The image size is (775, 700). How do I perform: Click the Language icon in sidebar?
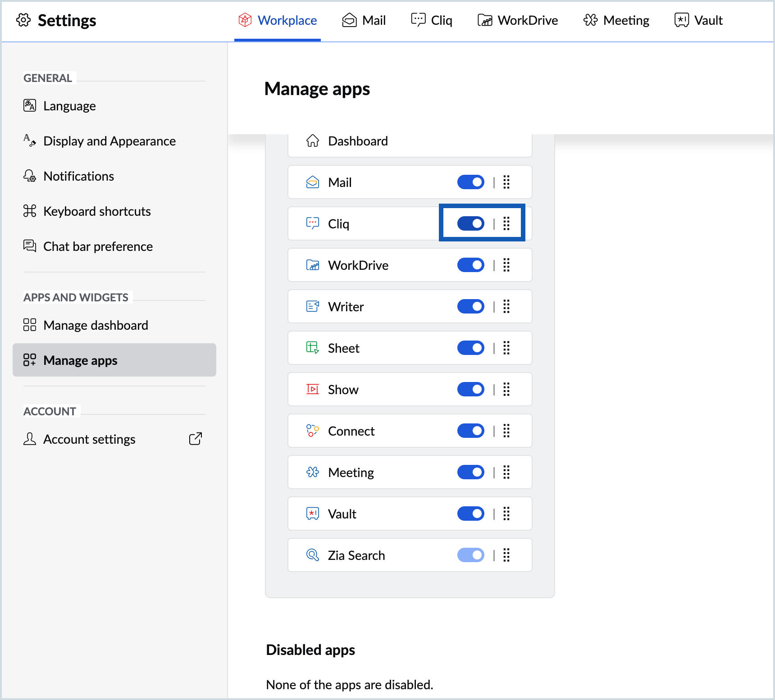click(x=30, y=105)
